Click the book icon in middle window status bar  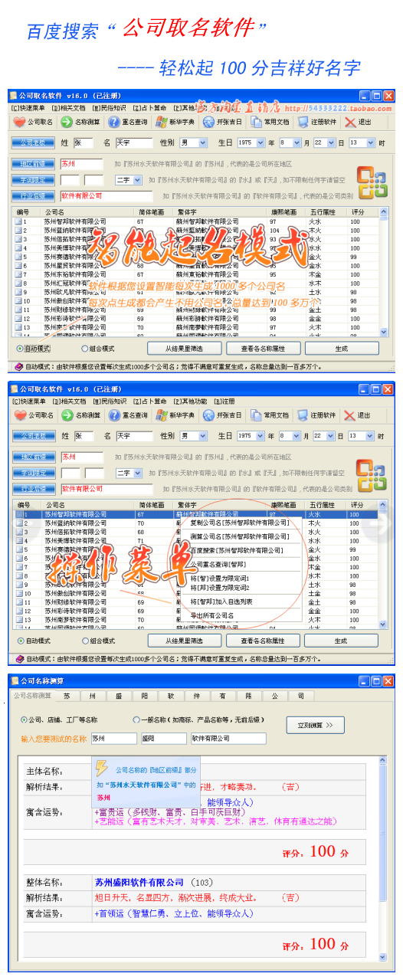(18, 658)
